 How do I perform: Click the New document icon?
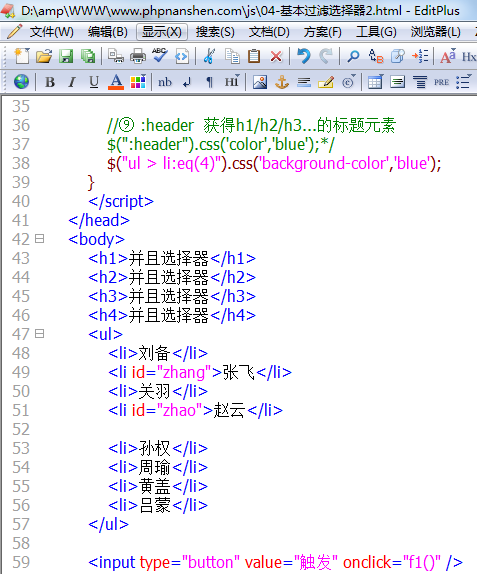22,56
